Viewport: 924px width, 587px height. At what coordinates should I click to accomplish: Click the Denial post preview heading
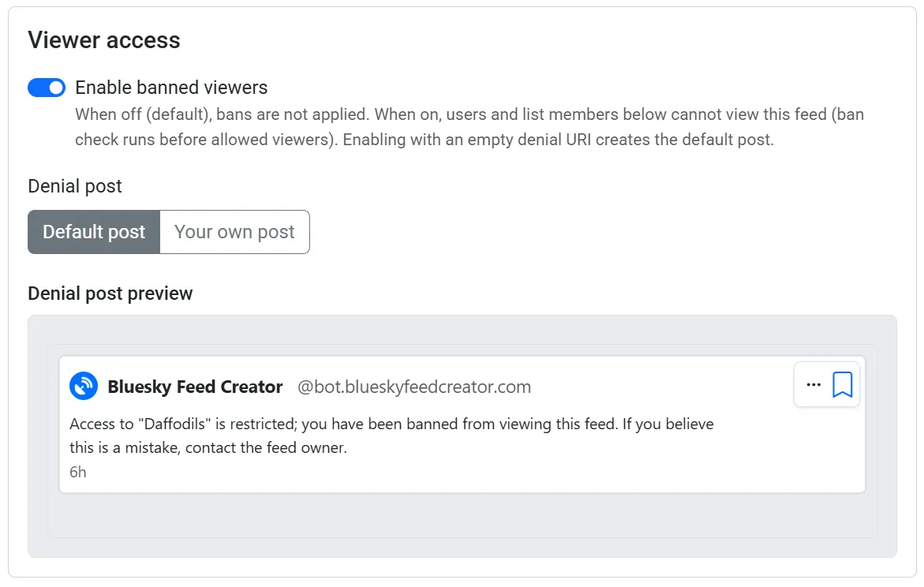point(110,293)
